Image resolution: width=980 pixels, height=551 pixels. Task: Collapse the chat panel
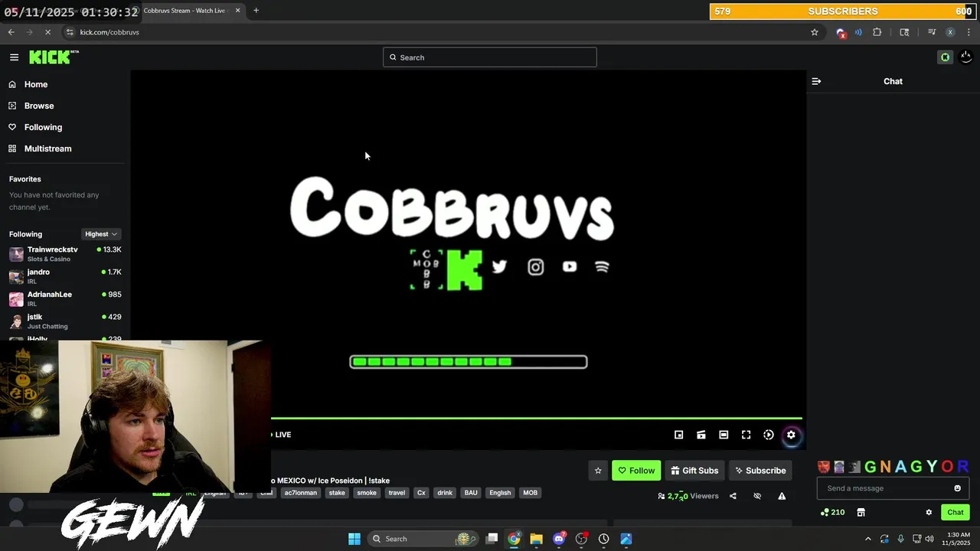pyautogui.click(x=816, y=81)
